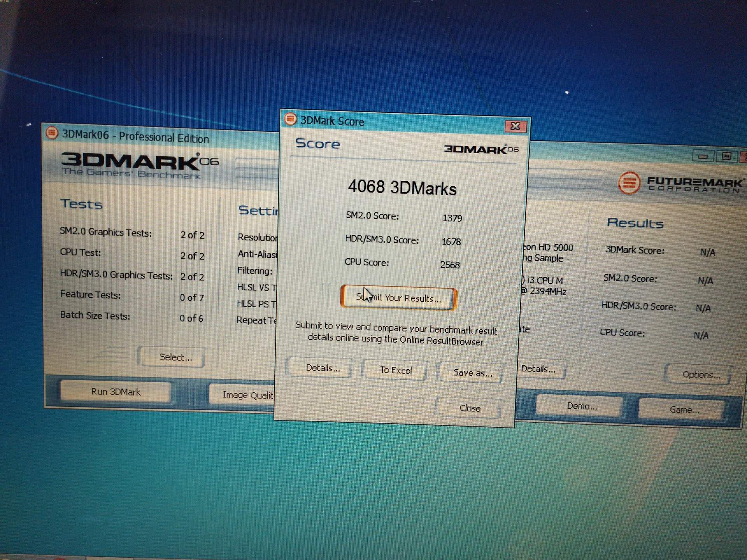Click the Tests section heading
The height and width of the screenshot is (560, 747).
(x=81, y=204)
